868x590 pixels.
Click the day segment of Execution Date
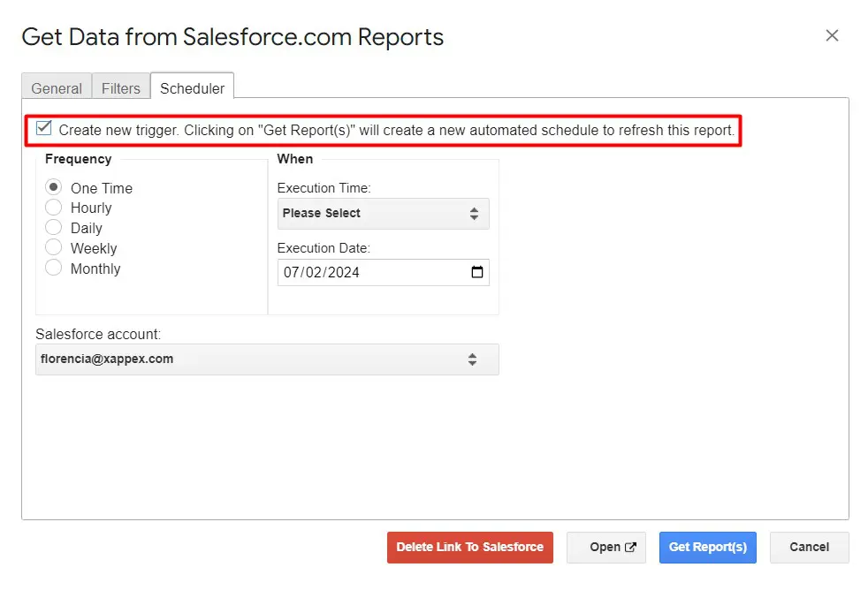(313, 272)
